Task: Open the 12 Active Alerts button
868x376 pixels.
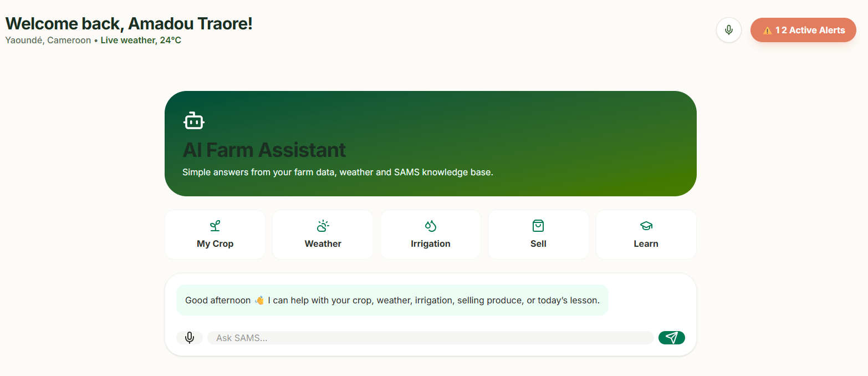Action: pos(803,30)
